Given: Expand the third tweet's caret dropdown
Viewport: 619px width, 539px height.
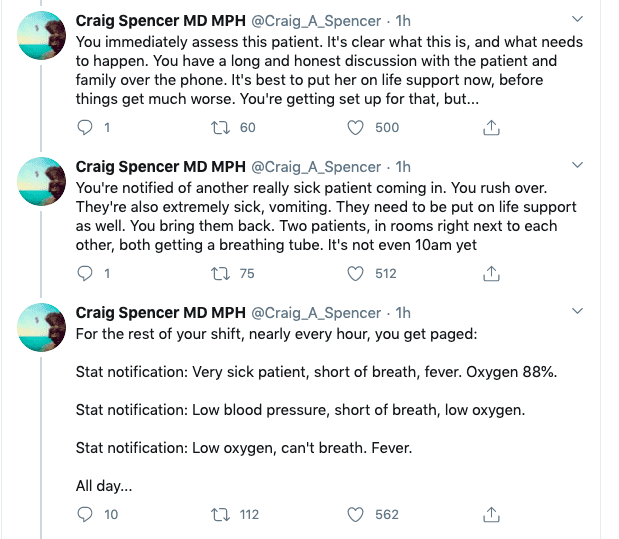Looking at the screenshot, I should point(578,311).
